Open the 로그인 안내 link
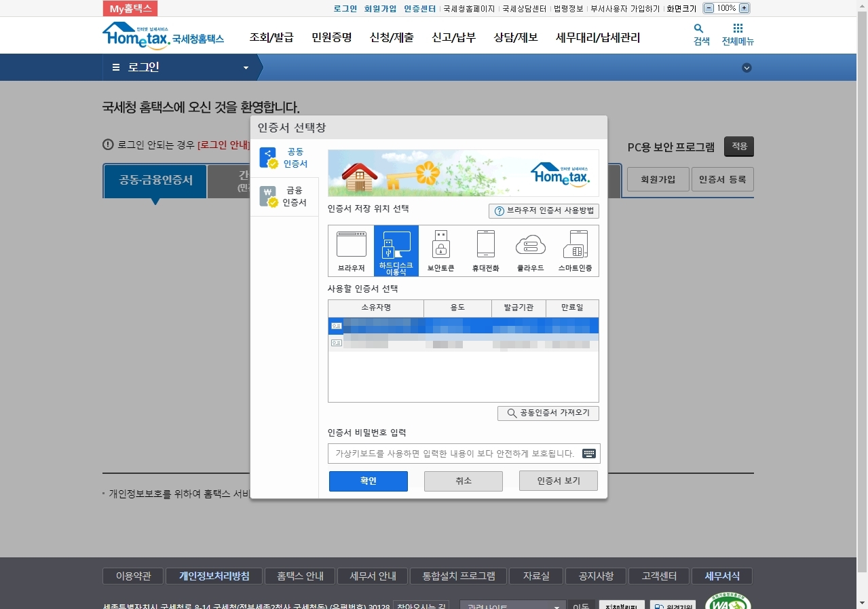 (224, 145)
